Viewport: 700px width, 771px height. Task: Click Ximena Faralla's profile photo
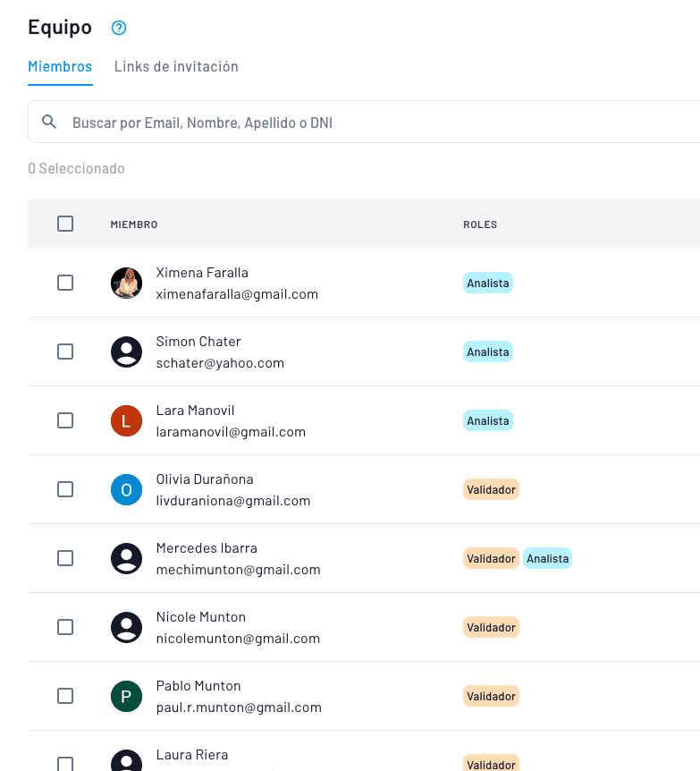(126, 283)
